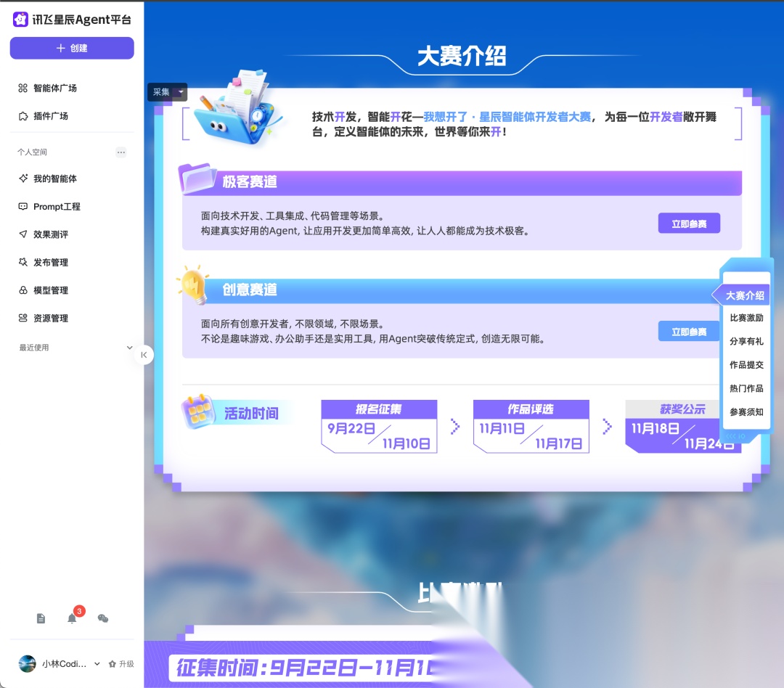Click the 活动时间 calendar icon
The width and height of the screenshot is (784, 688).
(198, 412)
